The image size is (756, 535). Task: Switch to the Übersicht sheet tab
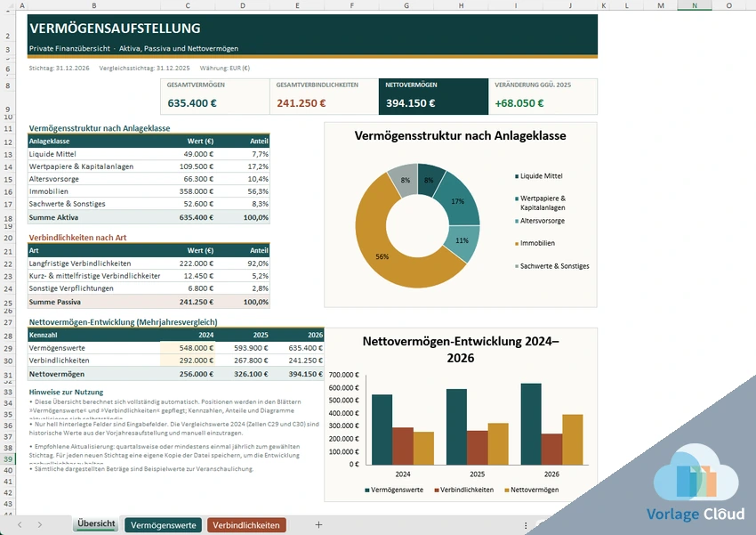click(x=96, y=524)
